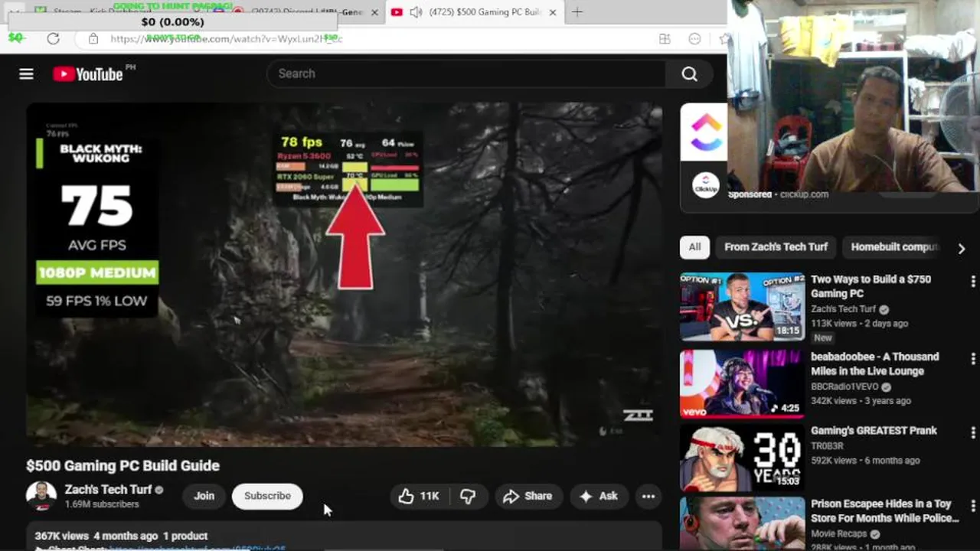Open beabadoobee Live Lounge video thumbnail
980x551 pixels.
742,383
